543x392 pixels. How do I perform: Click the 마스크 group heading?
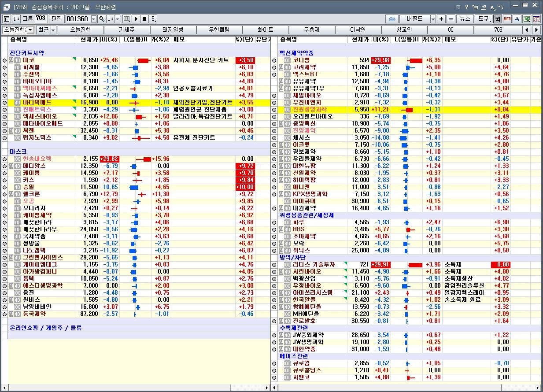pos(18,152)
